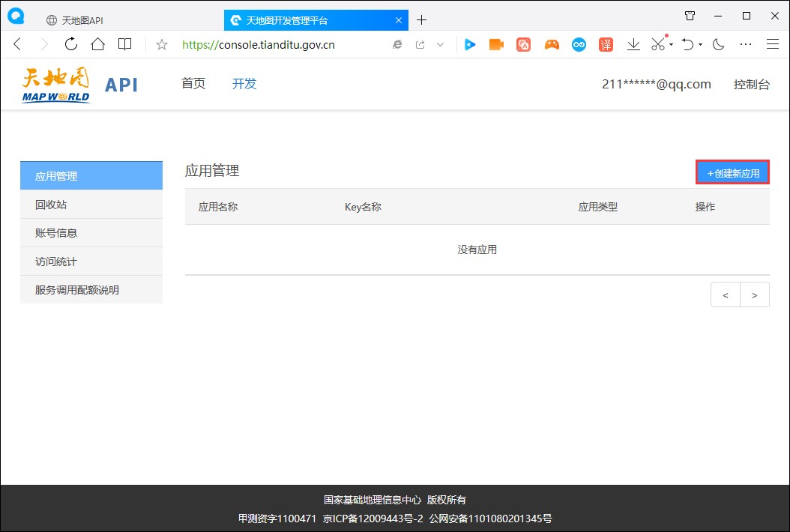Open the 开发 navigation menu
This screenshot has height=532, width=790.
click(244, 84)
